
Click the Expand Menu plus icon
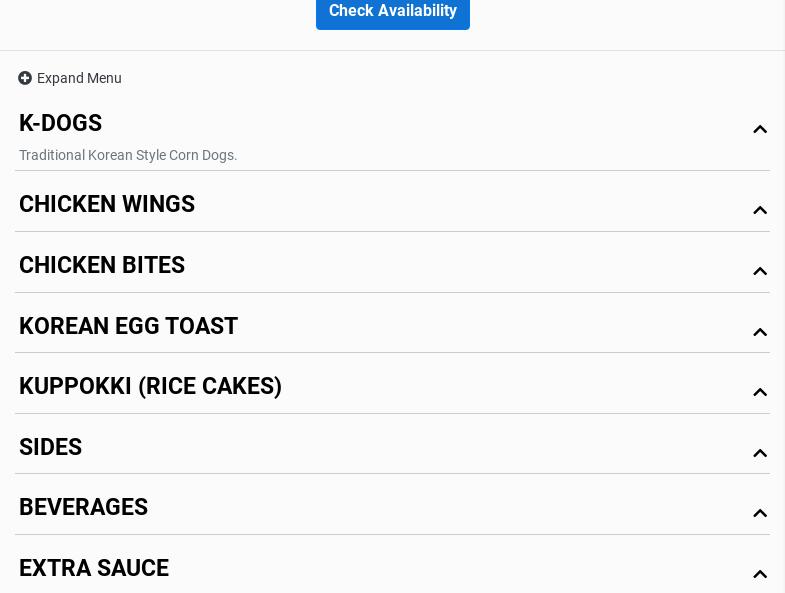(25, 78)
